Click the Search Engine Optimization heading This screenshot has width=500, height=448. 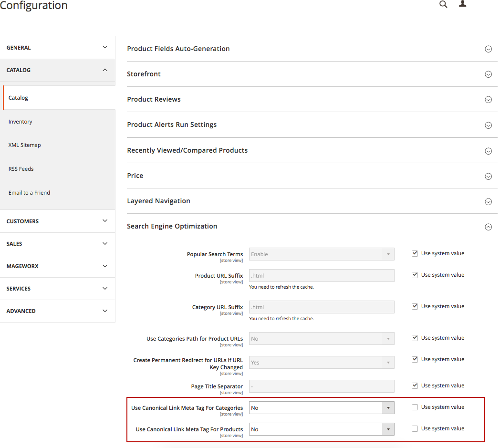click(x=172, y=227)
